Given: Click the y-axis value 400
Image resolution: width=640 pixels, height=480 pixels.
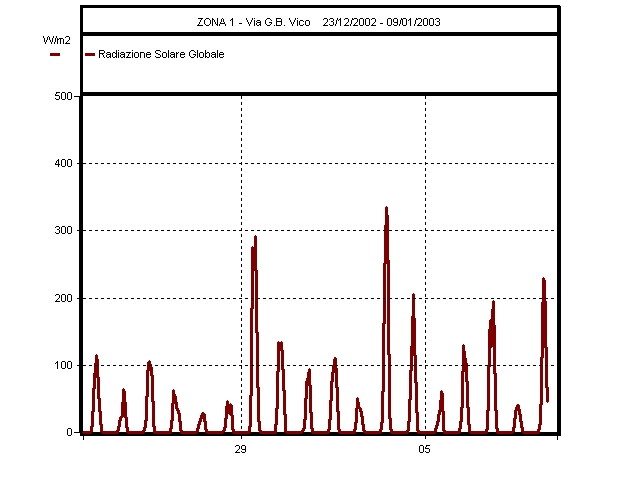Looking at the screenshot, I should [x=63, y=163].
